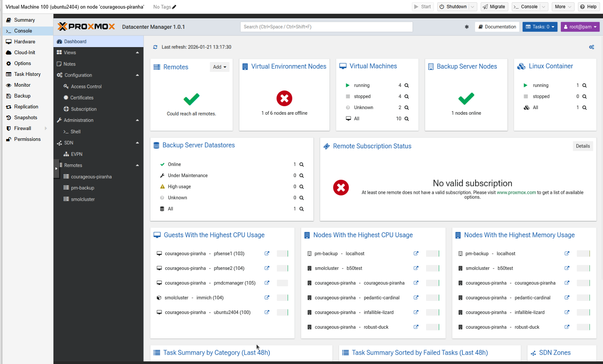
Task: Focus the Search input field
Action: pyautogui.click(x=326, y=27)
